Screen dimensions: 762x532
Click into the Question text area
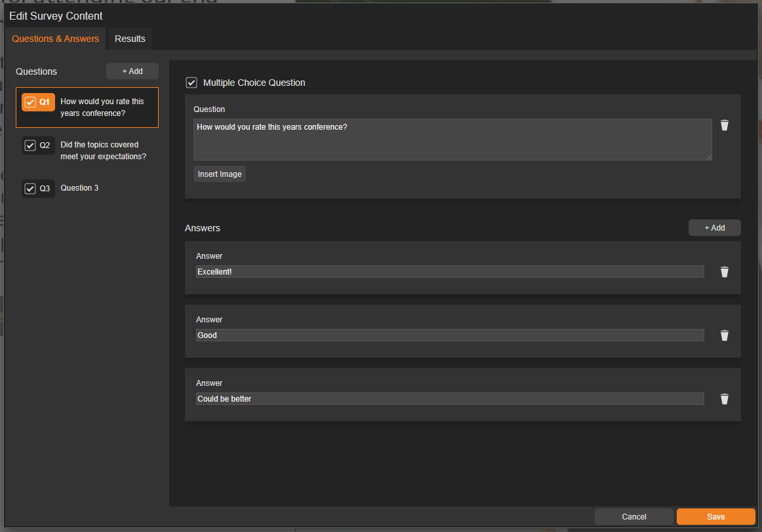point(452,140)
